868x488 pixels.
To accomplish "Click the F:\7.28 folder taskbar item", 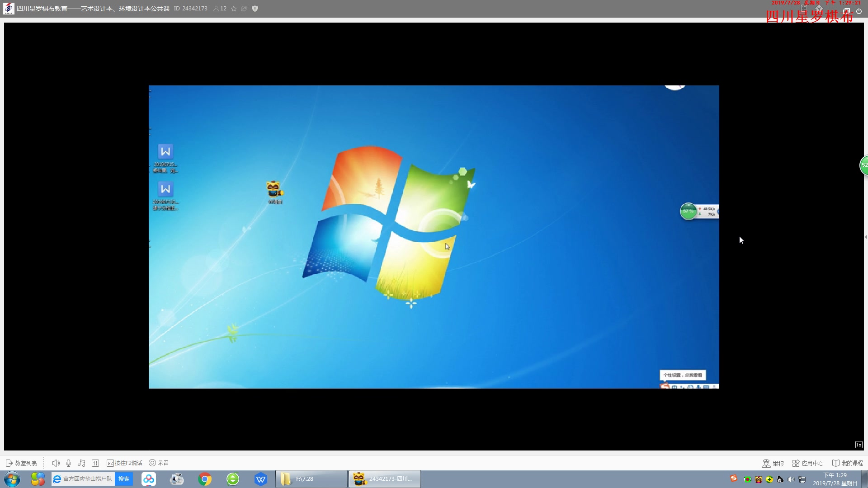I will point(311,479).
